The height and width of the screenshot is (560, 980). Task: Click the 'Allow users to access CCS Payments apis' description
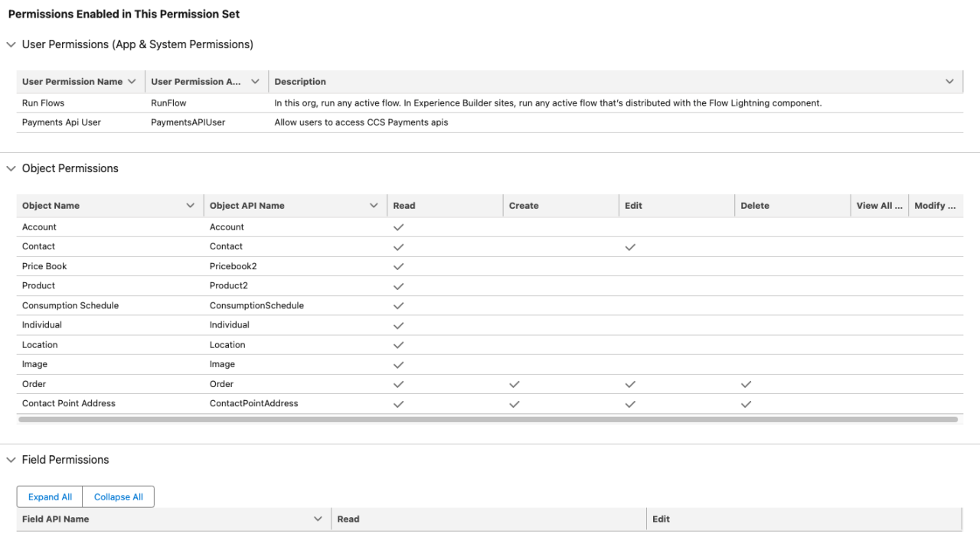[361, 122]
